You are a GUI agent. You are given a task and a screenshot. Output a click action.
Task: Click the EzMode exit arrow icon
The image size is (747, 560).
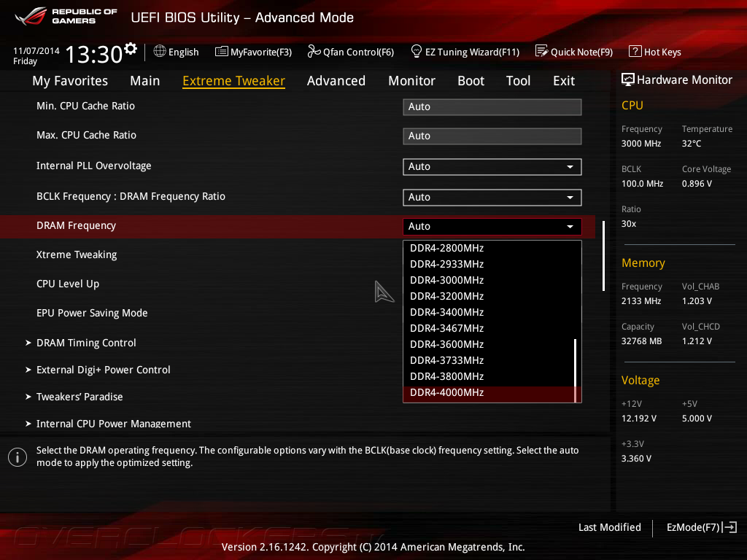(x=729, y=527)
